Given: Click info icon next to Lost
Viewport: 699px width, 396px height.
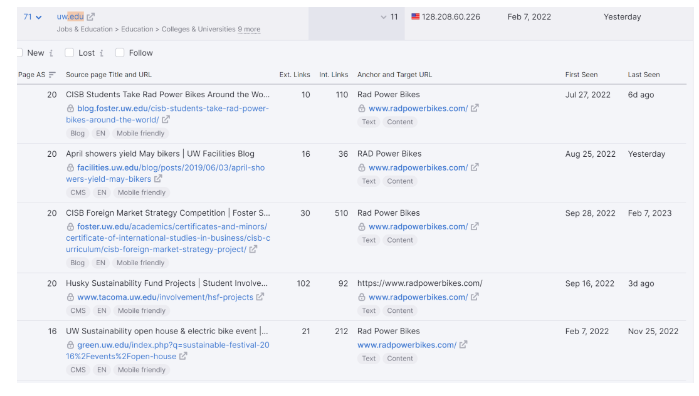Looking at the screenshot, I should [102, 53].
